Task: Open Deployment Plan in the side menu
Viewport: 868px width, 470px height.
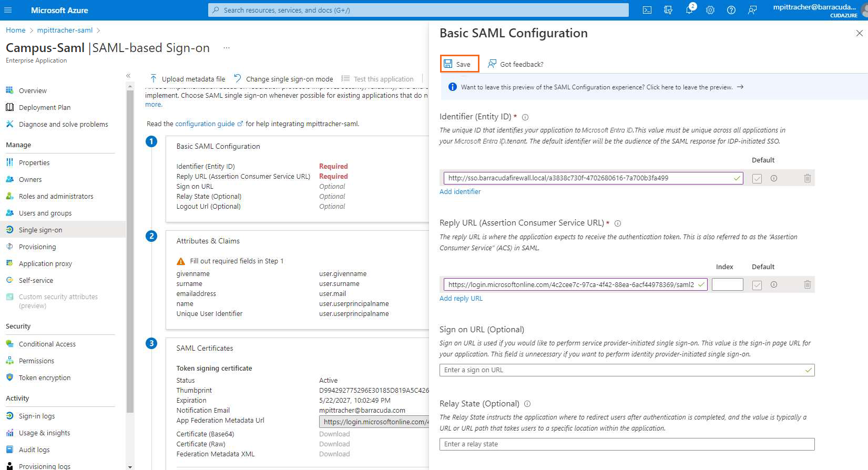Action: point(45,107)
